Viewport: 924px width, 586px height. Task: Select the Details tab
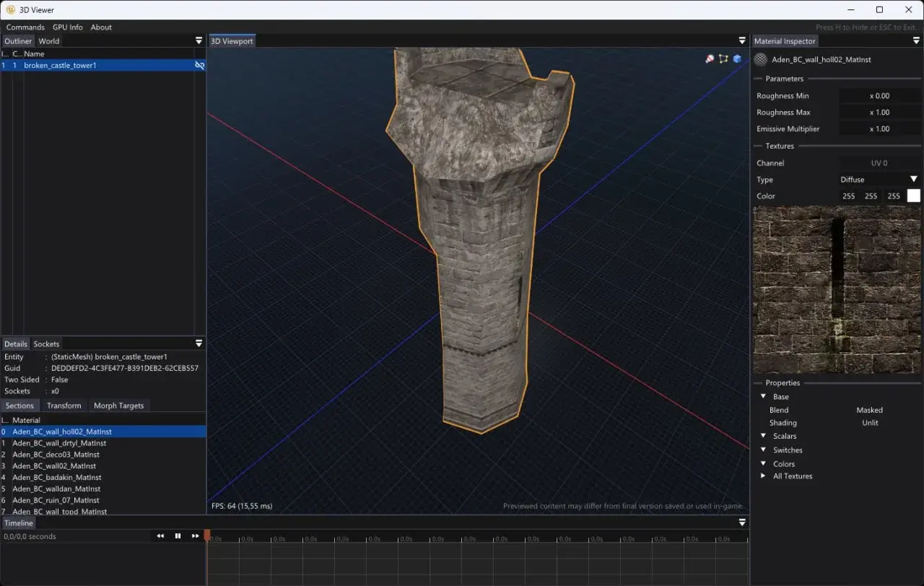(x=15, y=344)
